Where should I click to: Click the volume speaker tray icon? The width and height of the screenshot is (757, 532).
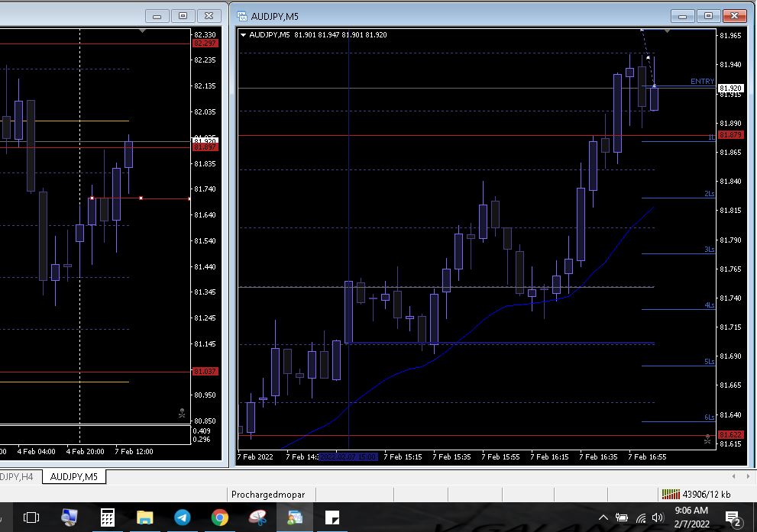pyautogui.click(x=658, y=518)
